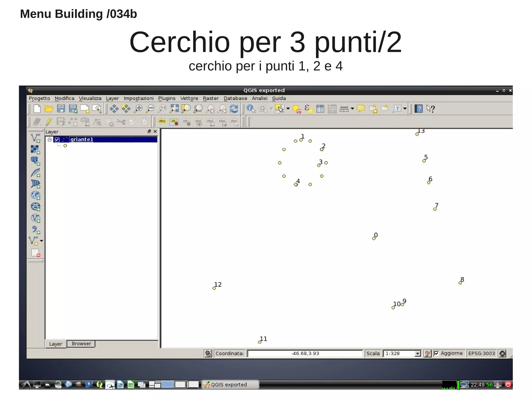This screenshot has width=532, height=399.
Task: Select the Pan Map tool
Action: coord(114,109)
